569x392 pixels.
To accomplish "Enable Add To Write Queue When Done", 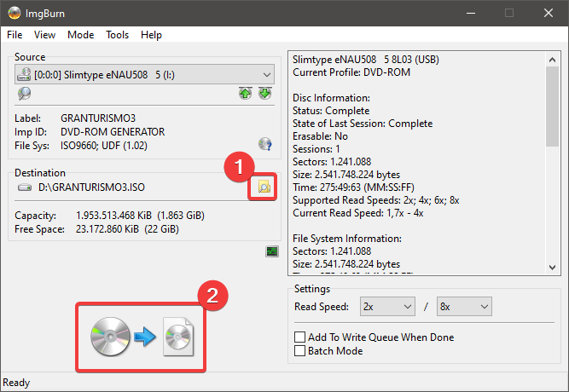I will click(x=299, y=337).
